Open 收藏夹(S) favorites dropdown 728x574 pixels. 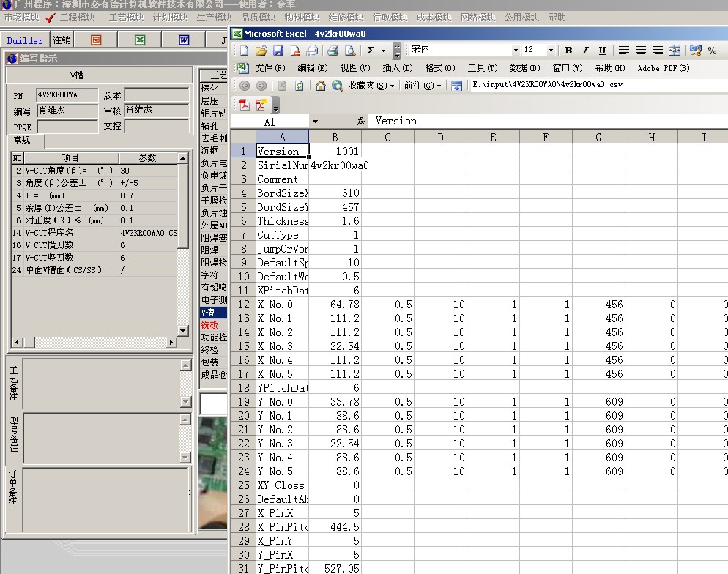coord(372,86)
